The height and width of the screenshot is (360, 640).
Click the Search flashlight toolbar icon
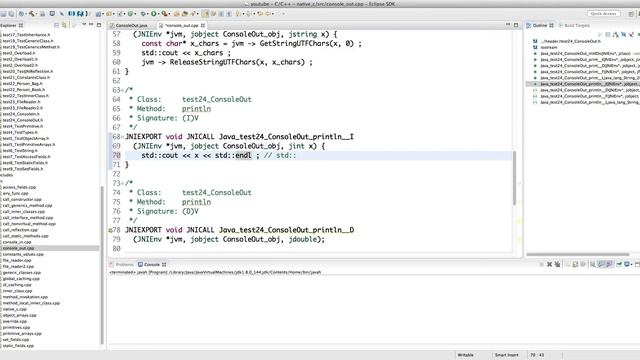194,13
